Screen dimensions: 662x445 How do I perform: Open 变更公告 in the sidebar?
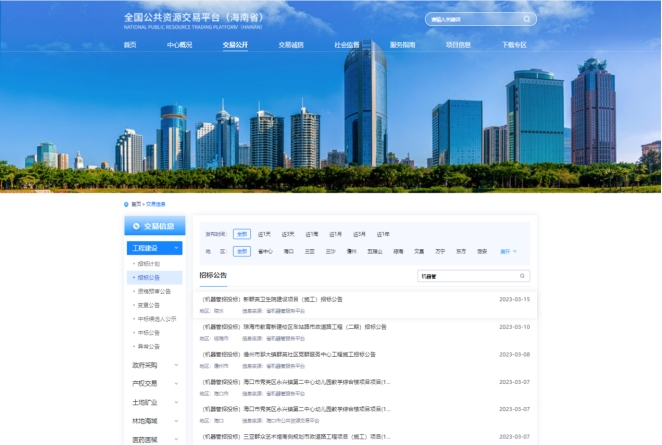click(149, 305)
